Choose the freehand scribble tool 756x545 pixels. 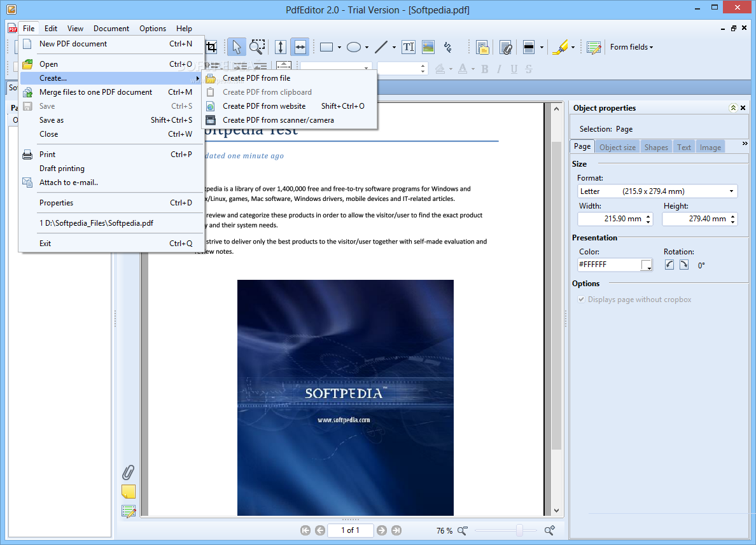pos(448,47)
